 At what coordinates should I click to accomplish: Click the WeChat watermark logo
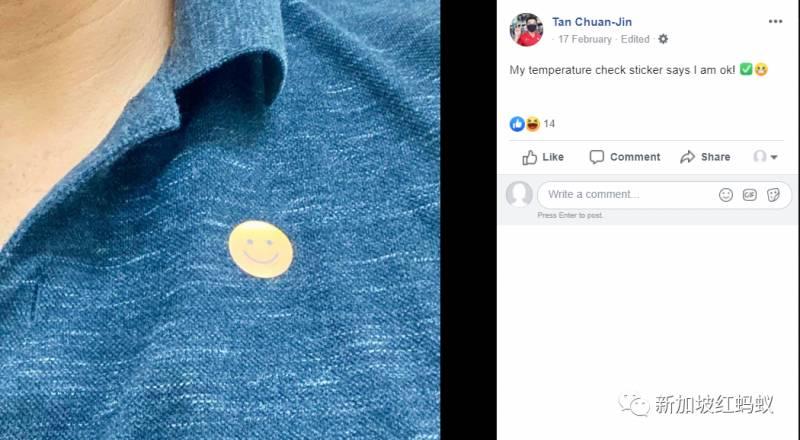click(634, 405)
